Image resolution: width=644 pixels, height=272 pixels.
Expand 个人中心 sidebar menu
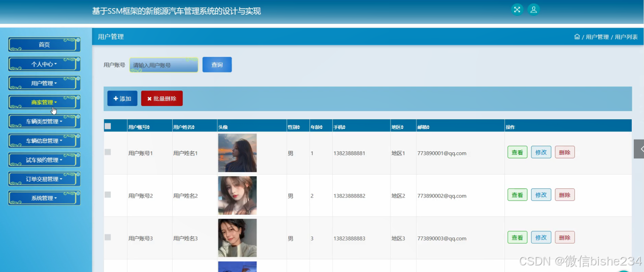coord(44,64)
